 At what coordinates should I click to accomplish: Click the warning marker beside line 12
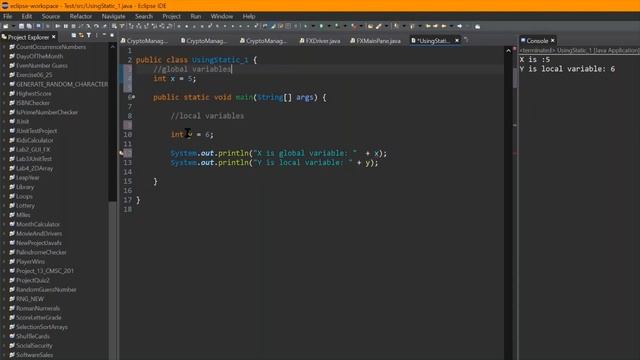pos(122,153)
